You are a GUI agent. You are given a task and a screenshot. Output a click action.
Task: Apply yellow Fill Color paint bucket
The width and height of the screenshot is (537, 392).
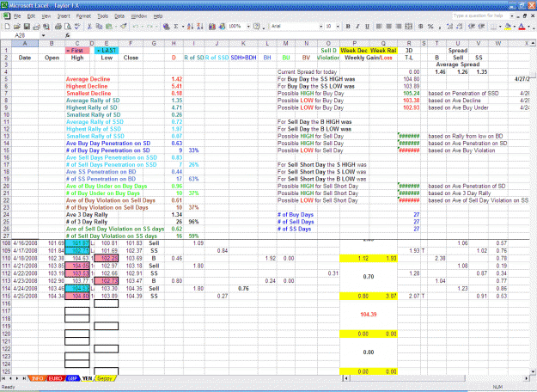click(x=508, y=27)
